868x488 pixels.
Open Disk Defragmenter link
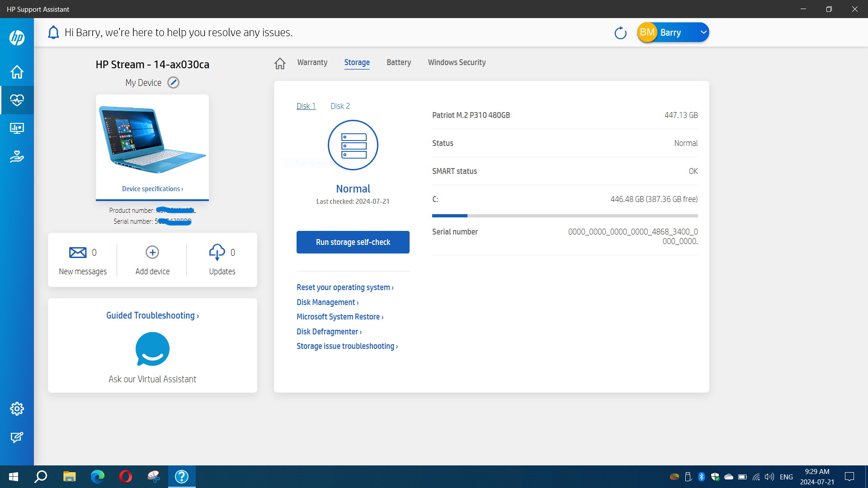point(329,332)
